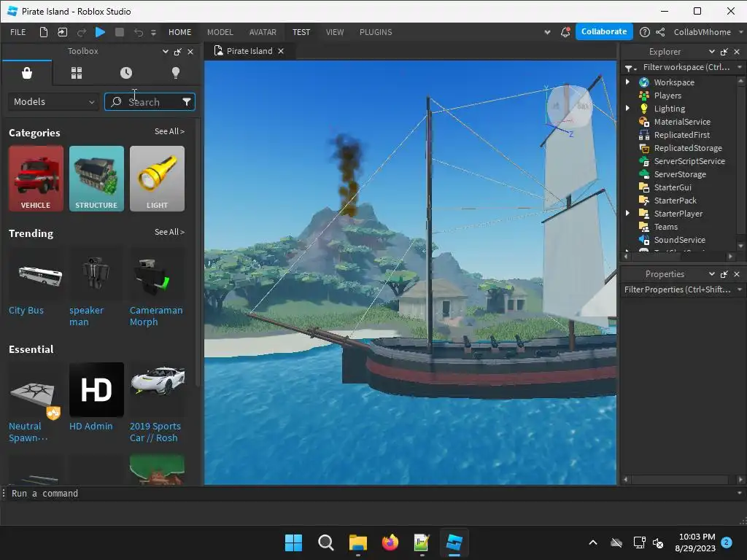747x560 pixels.
Task: Click the Undo arrow icon
Action: click(138, 32)
